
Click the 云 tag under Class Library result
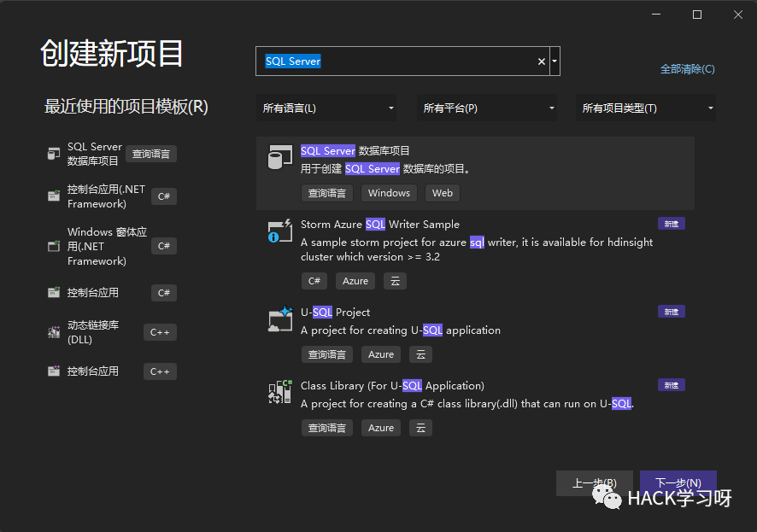tap(420, 428)
